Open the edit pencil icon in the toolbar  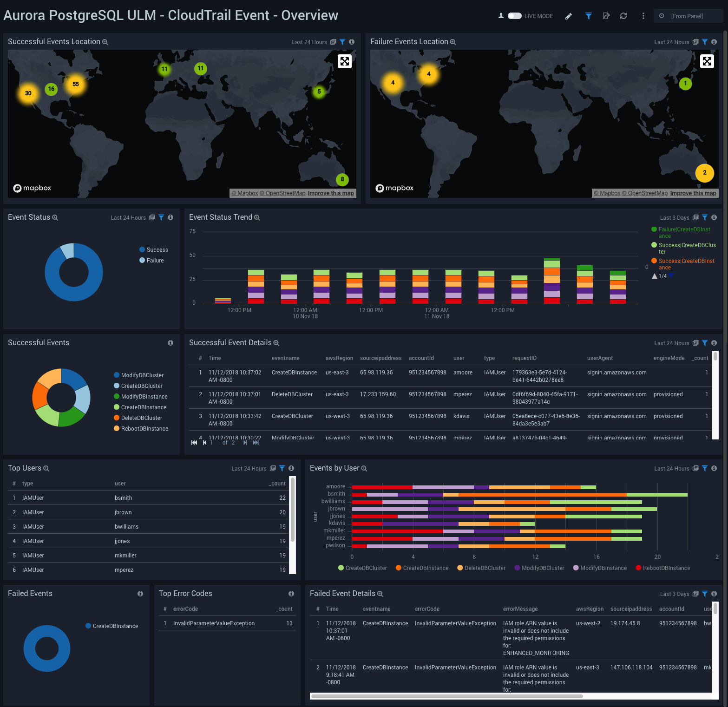(x=569, y=16)
